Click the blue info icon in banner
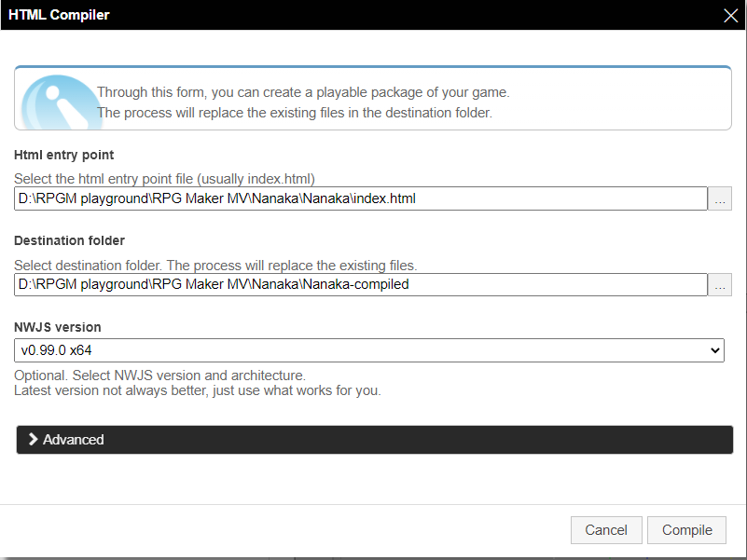The height and width of the screenshot is (560, 747). point(58,102)
